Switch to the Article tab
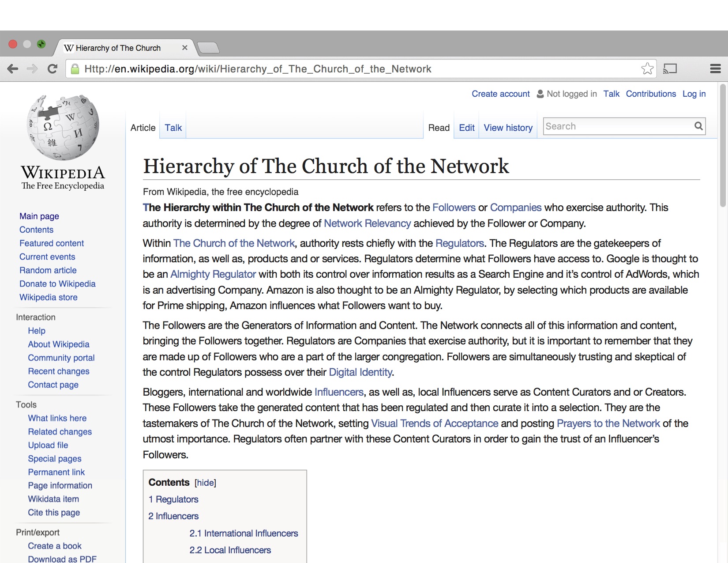 [143, 128]
